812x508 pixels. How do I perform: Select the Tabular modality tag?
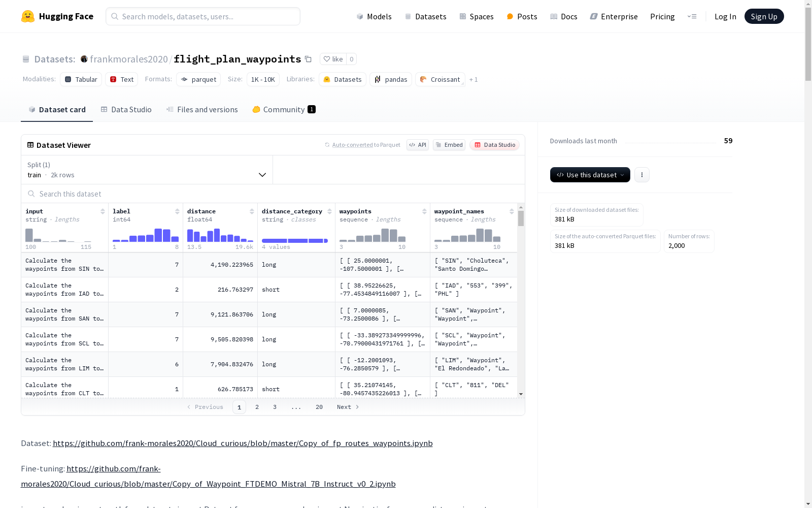[x=81, y=79]
